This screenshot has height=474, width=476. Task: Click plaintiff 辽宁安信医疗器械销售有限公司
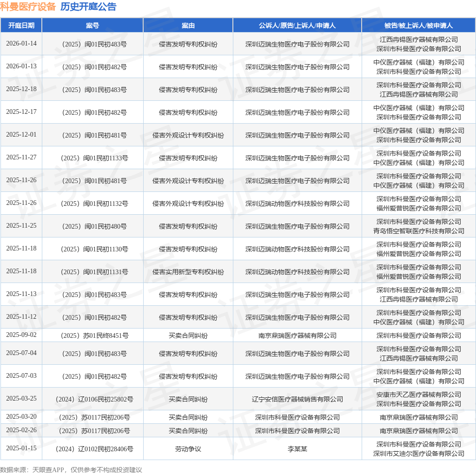[297, 399]
